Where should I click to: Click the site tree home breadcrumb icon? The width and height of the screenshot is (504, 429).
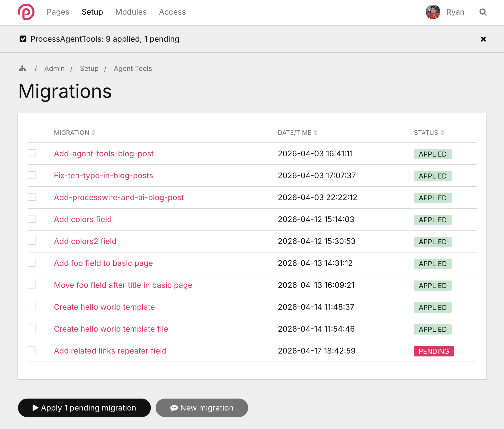(x=22, y=69)
